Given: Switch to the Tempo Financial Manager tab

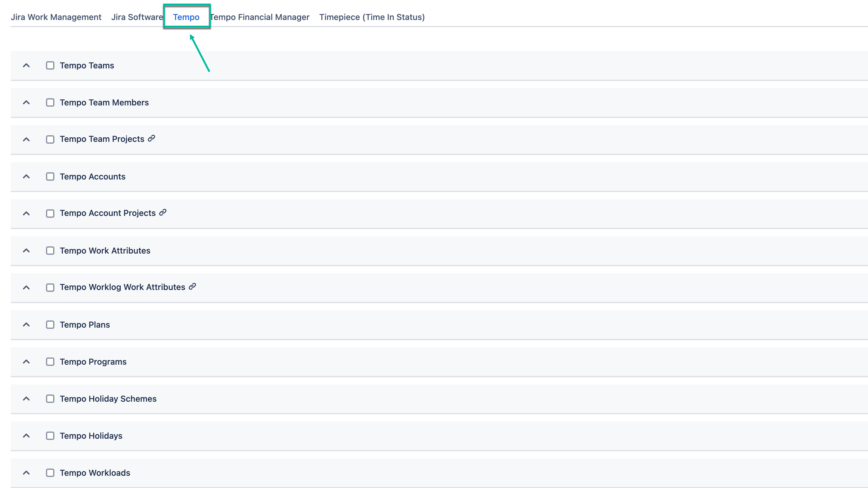Looking at the screenshot, I should (x=260, y=17).
